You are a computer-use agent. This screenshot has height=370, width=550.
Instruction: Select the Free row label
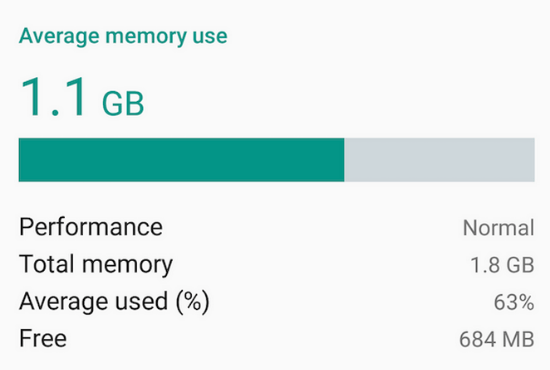tap(43, 338)
